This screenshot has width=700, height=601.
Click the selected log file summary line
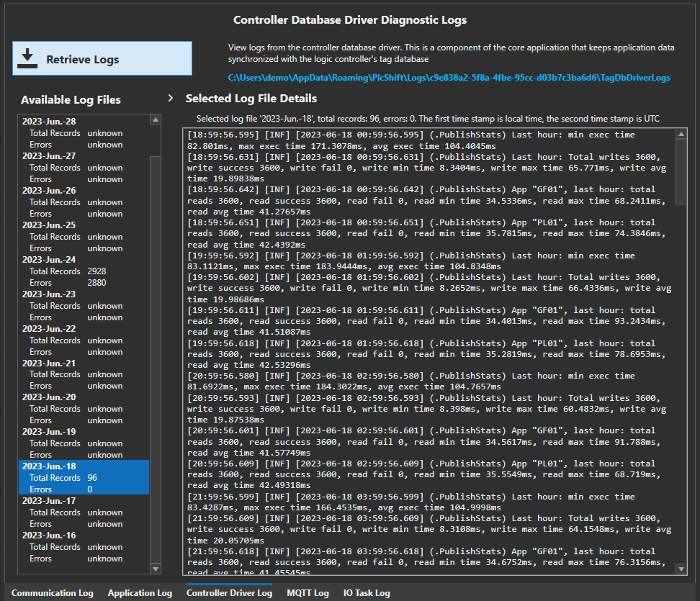[x=428, y=119]
